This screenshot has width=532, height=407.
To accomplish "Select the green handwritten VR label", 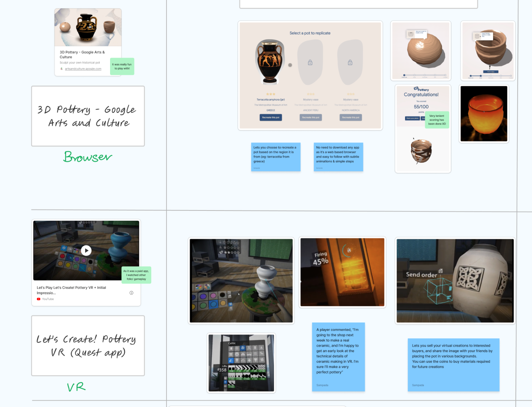I will pos(76,387).
